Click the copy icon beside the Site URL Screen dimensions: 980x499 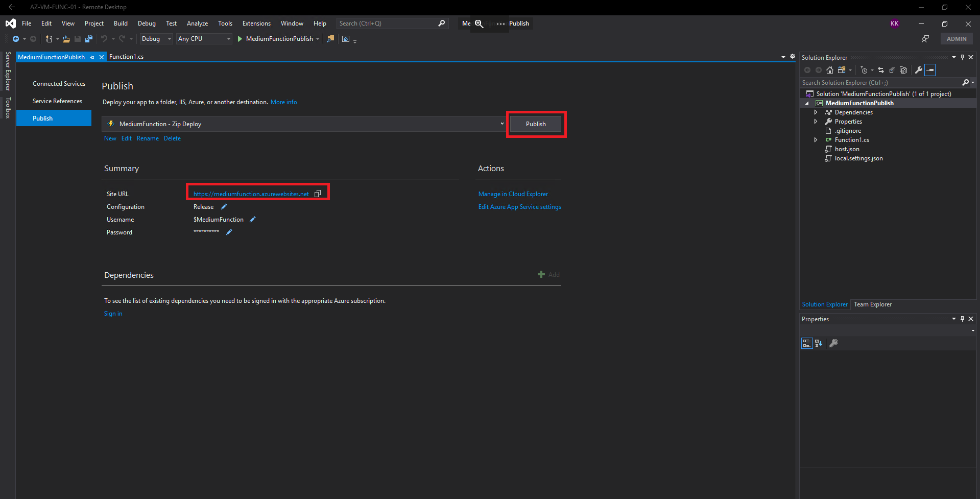(318, 194)
